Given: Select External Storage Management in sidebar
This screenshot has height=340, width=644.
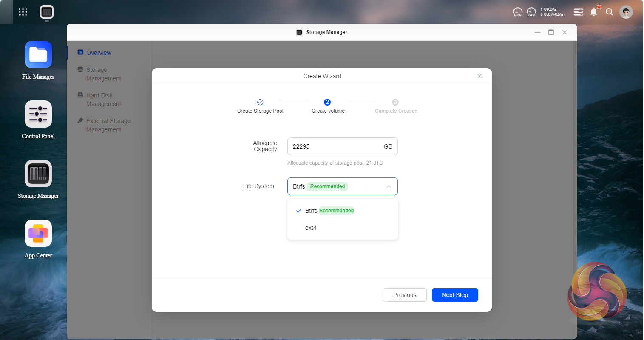Looking at the screenshot, I should tap(108, 125).
